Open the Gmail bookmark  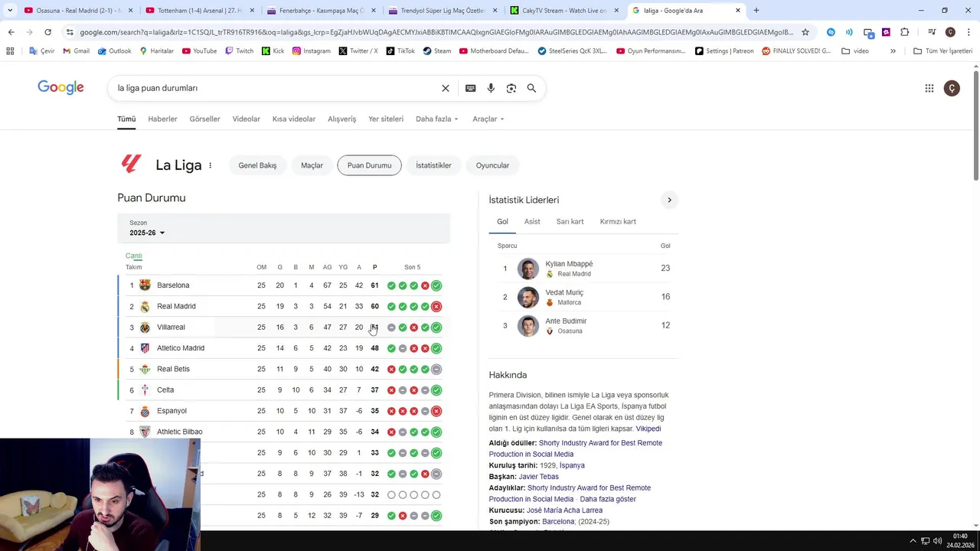click(76, 51)
